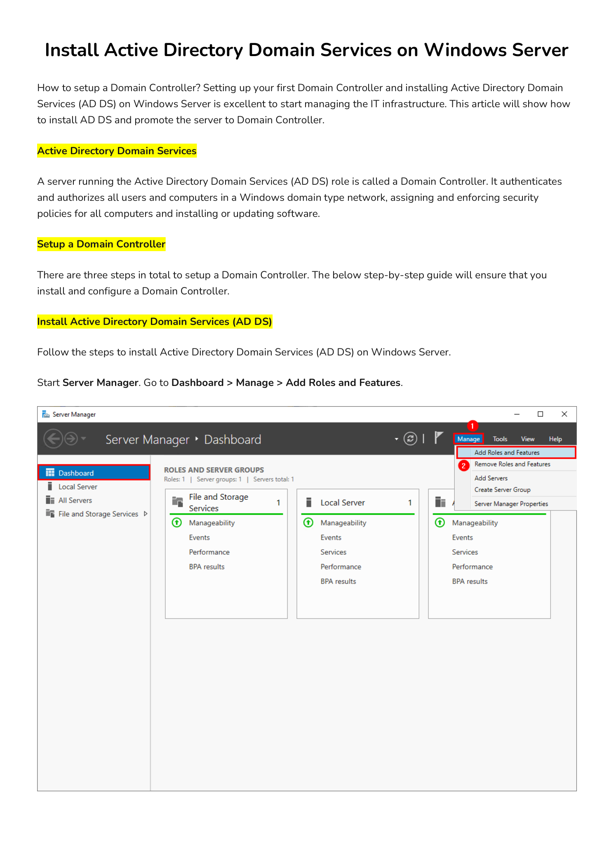The image size is (614, 868).
Task: Click the Setup a Domain Controller heading
Action: coord(101,244)
